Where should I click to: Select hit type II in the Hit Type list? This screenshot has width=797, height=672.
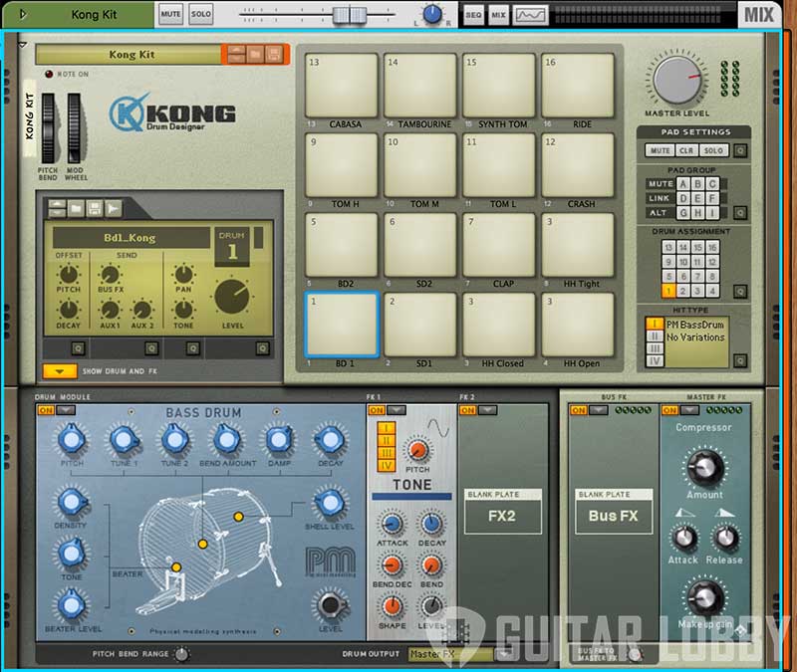[655, 336]
